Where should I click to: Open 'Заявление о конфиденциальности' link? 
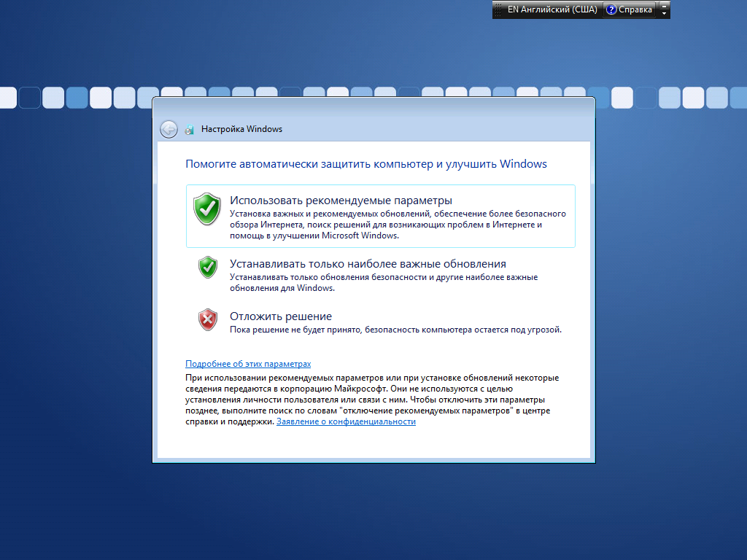346,421
